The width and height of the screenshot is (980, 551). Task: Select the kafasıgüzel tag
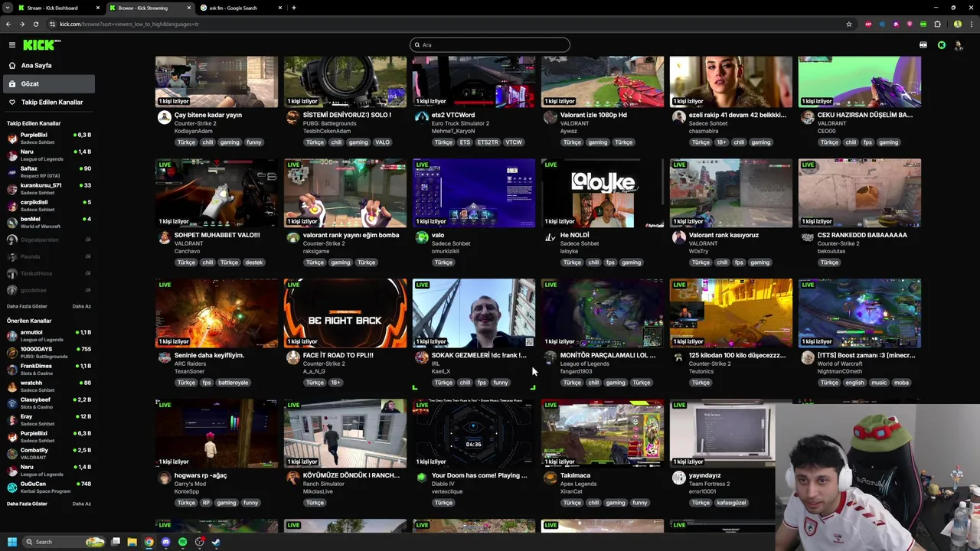tap(732, 503)
